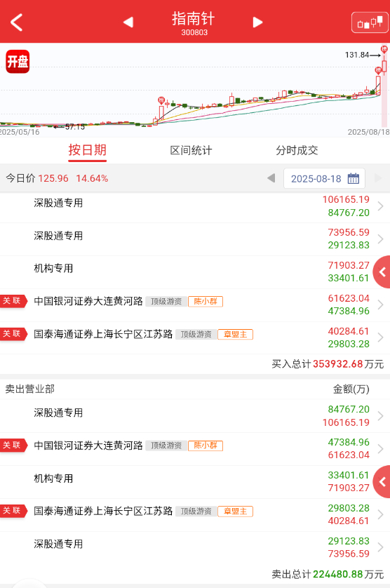The width and height of the screenshot is (390, 588).
Task: Go to the previous stock with the left triangle
Action: point(128,22)
